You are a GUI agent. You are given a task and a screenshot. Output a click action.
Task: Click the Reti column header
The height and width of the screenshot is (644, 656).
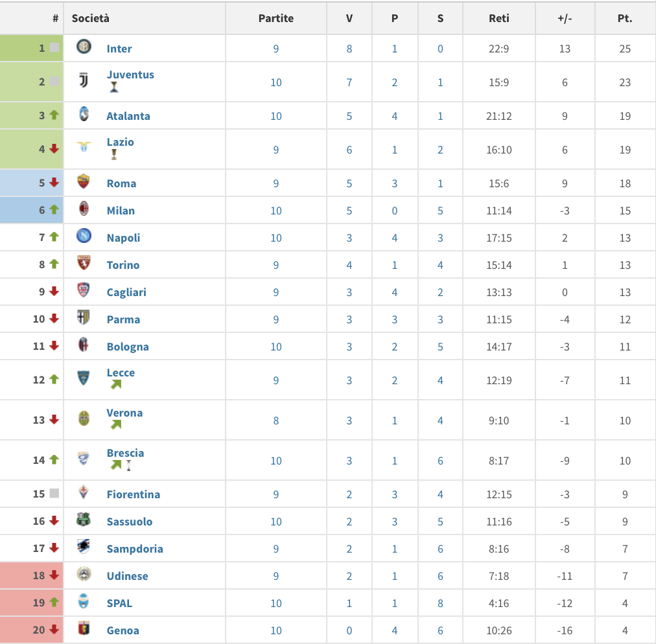[x=498, y=18]
